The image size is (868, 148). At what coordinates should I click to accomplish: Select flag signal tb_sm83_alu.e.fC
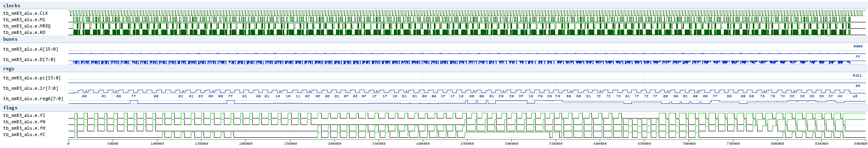tap(24, 134)
